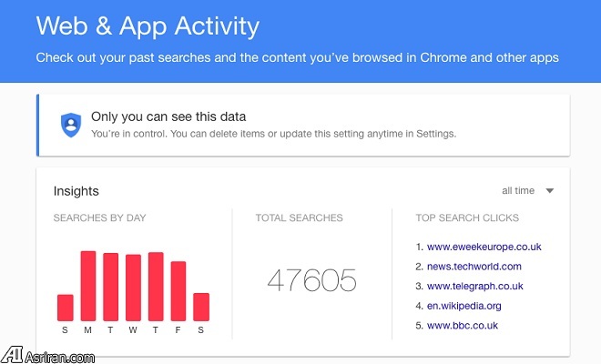Screen dimensions: 601x364
Task: Click the Wednesday searches bar
Action: click(x=133, y=288)
